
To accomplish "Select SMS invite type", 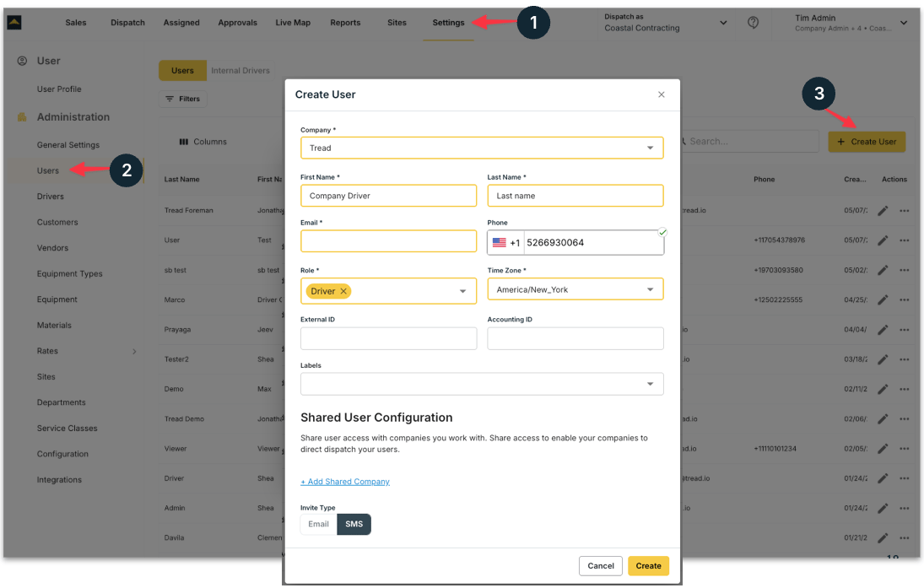I will click(354, 525).
